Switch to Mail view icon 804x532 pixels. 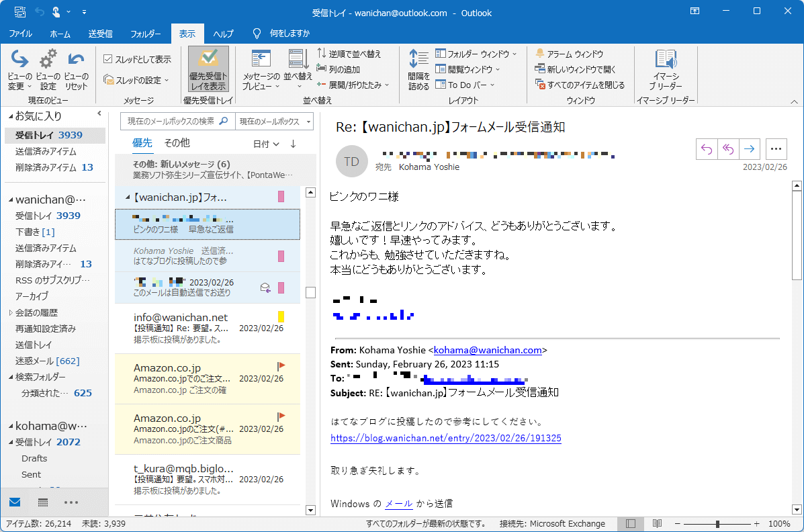(x=15, y=502)
